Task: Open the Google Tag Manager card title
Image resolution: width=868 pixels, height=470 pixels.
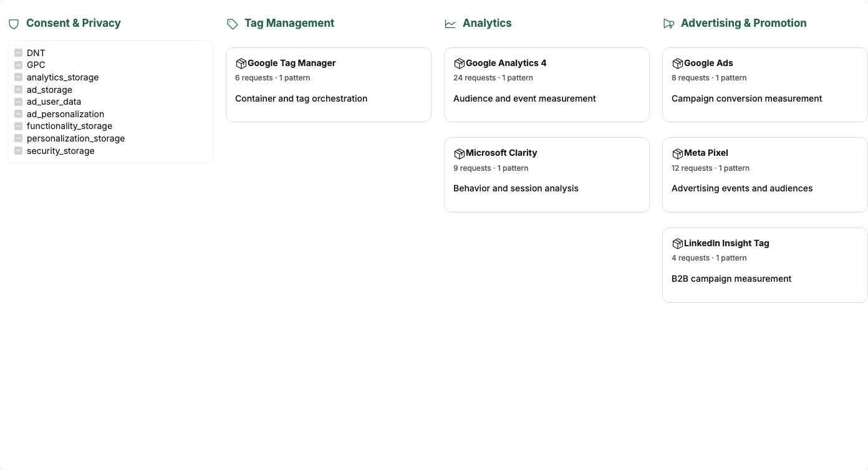Action: point(292,63)
